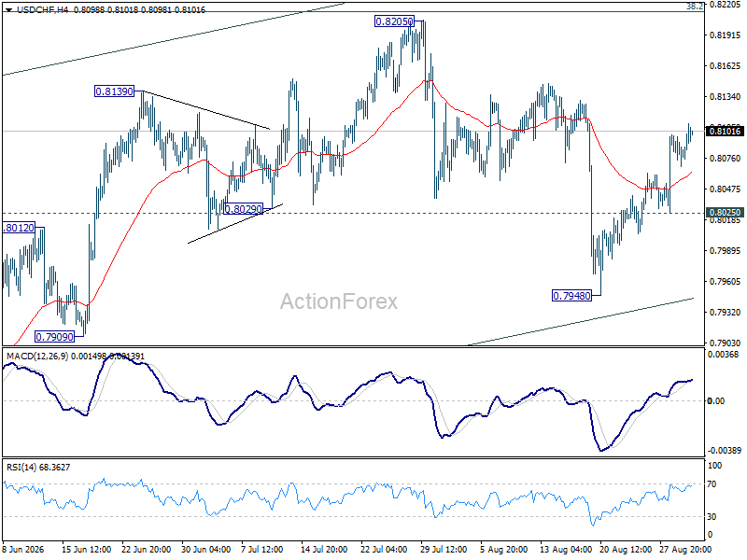Image resolution: width=747 pixels, height=560 pixels.
Task: Select the 0.79480 low price label
Action: coord(571,296)
